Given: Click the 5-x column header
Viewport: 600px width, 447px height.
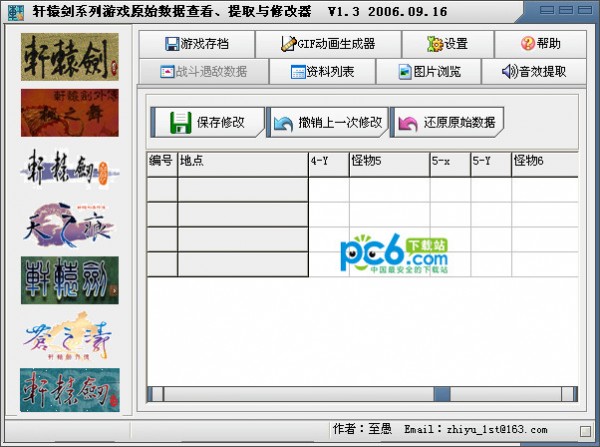Looking at the screenshot, I should coord(450,164).
